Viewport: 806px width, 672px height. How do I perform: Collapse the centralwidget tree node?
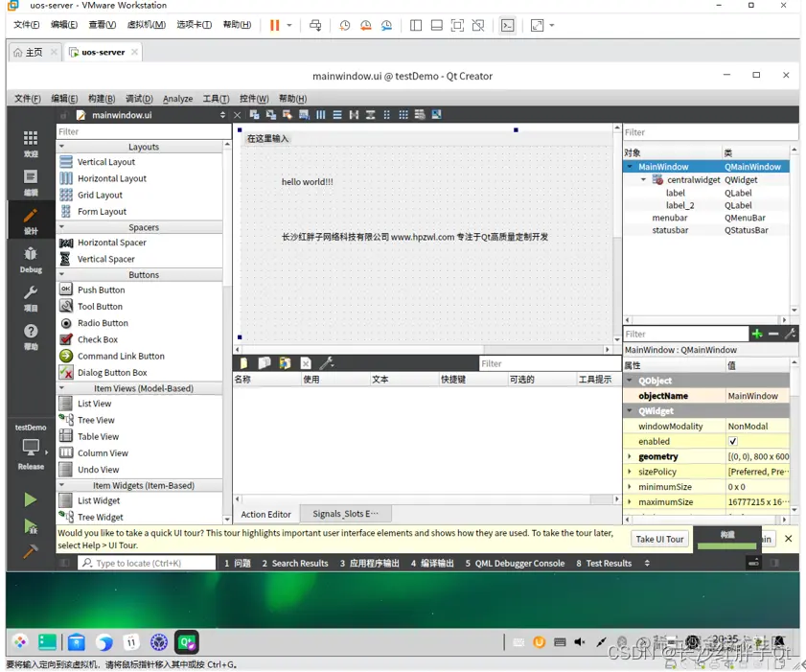643,180
